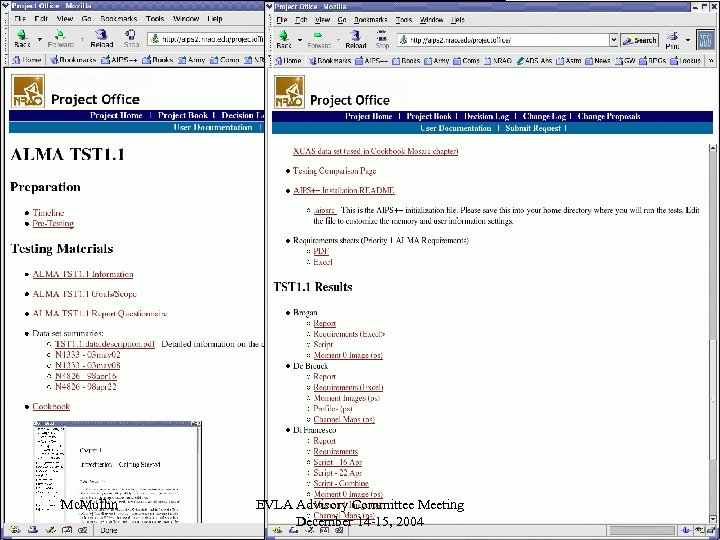Open NRAO bookmark folder in right window

[498, 60]
